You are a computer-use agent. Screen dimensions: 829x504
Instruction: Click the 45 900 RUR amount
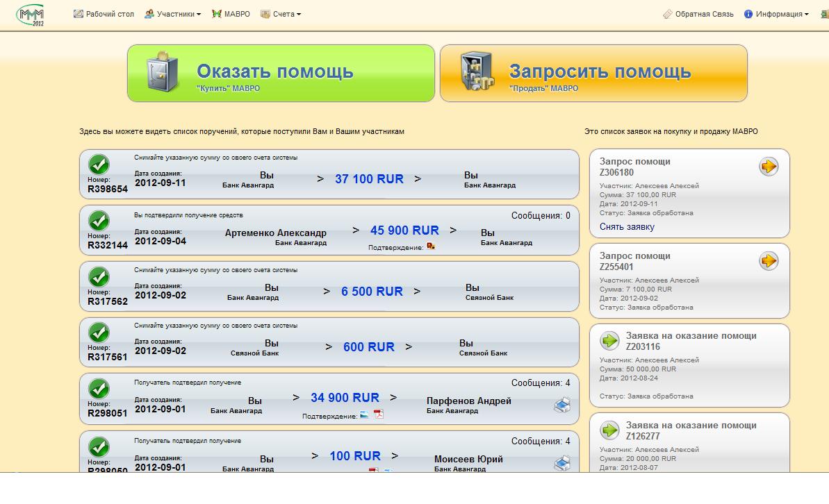coord(404,230)
